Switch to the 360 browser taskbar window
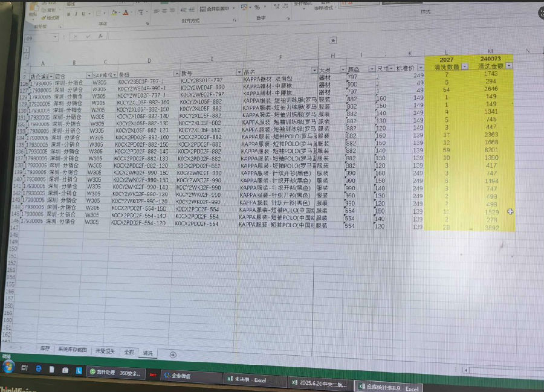Screen dimensions: 544x392 click(x=115, y=373)
